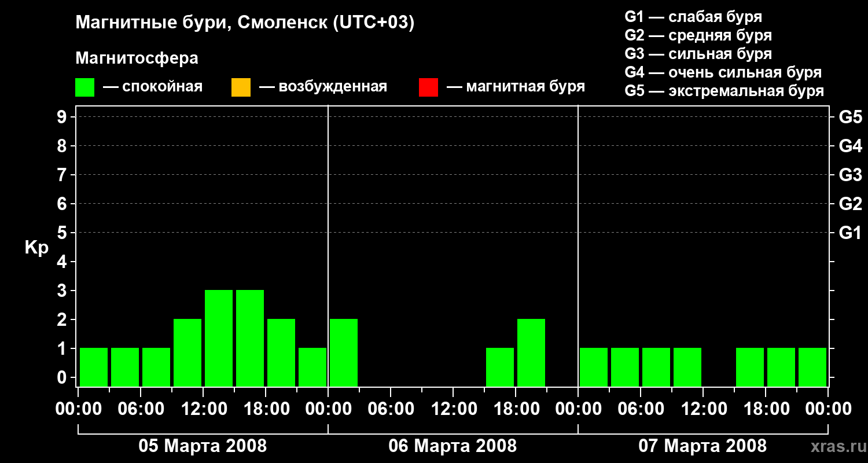Click the 'Kp' axis label

pyautogui.click(x=36, y=248)
